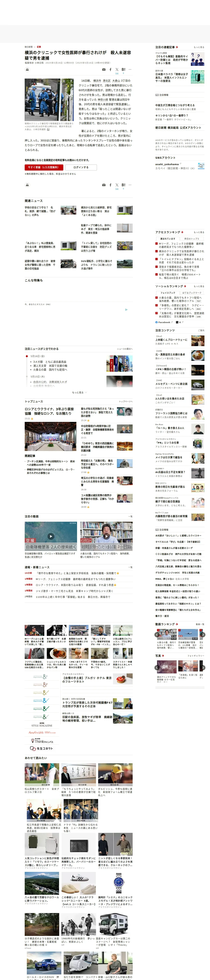The image size is (210, 980).
Task: Open ranking item Mリーグ、フェニックス初優勝
Action: click(181, 245)
